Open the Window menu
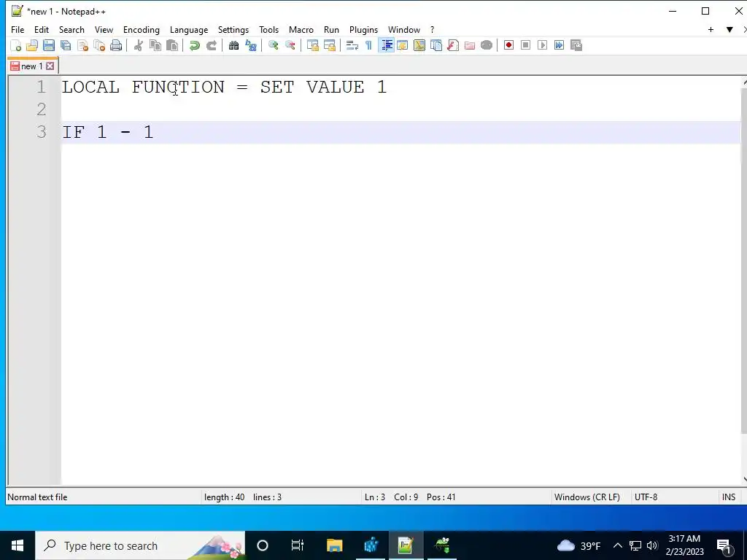The image size is (747, 560). coord(404,29)
